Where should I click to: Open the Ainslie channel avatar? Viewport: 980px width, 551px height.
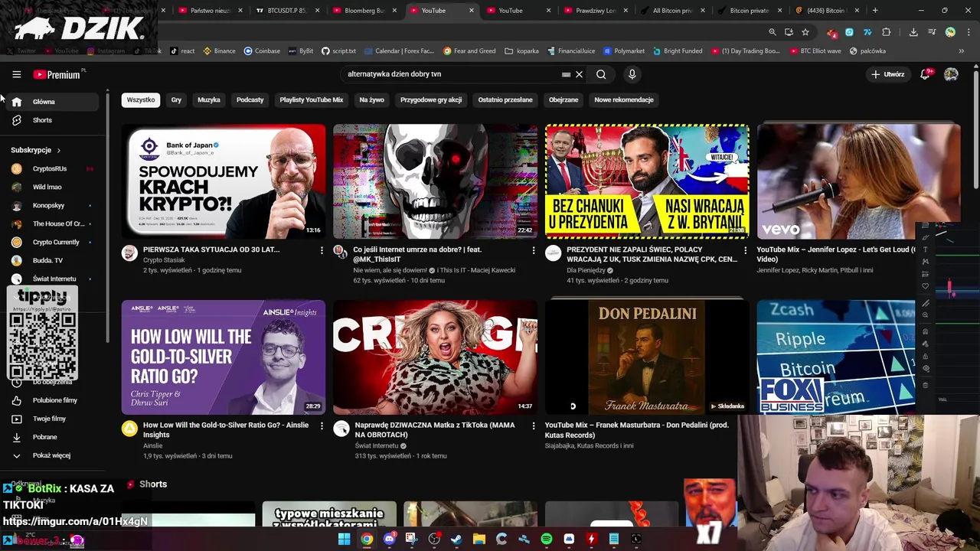(x=129, y=429)
